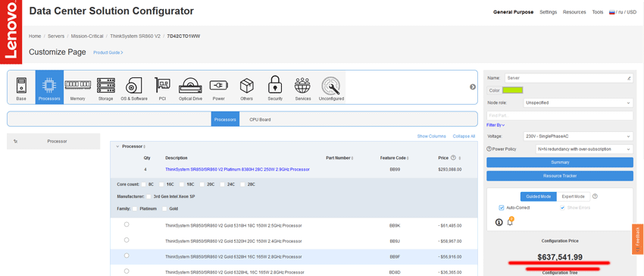644x276 pixels.
Task: Toggle the Auto-Correct checkbox
Action: 501,208
